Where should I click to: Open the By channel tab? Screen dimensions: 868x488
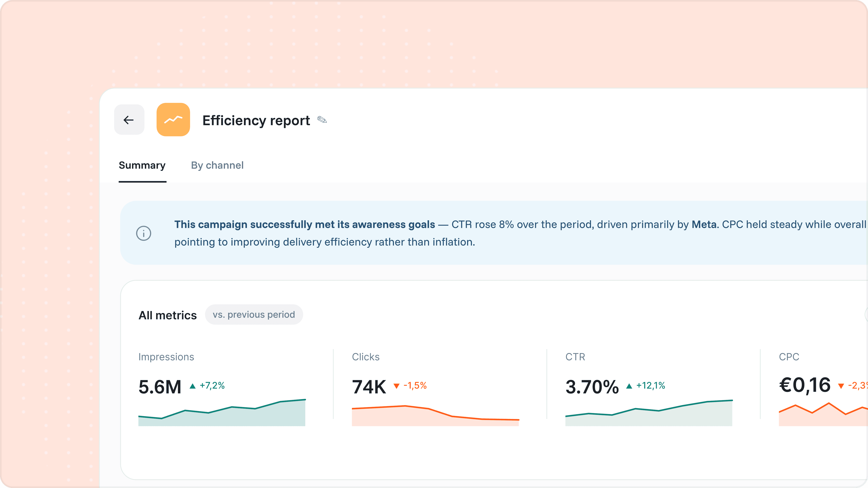tap(217, 165)
